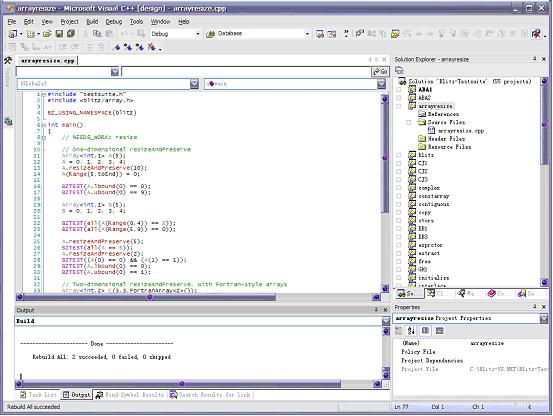The height and width of the screenshot is (416, 553).
Task: Click the binoculars icon left of Database box
Action: point(211,34)
